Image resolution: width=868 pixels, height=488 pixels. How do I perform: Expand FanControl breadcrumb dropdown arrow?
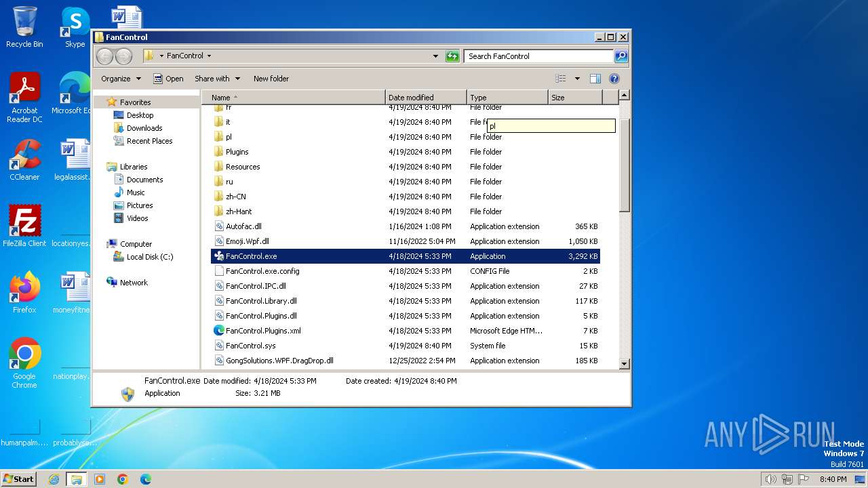click(x=209, y=56)
